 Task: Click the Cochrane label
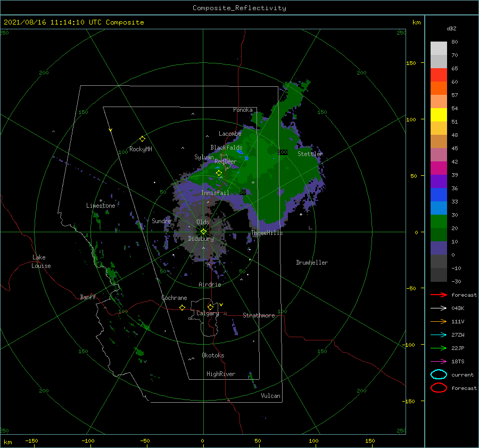[174, 298]
